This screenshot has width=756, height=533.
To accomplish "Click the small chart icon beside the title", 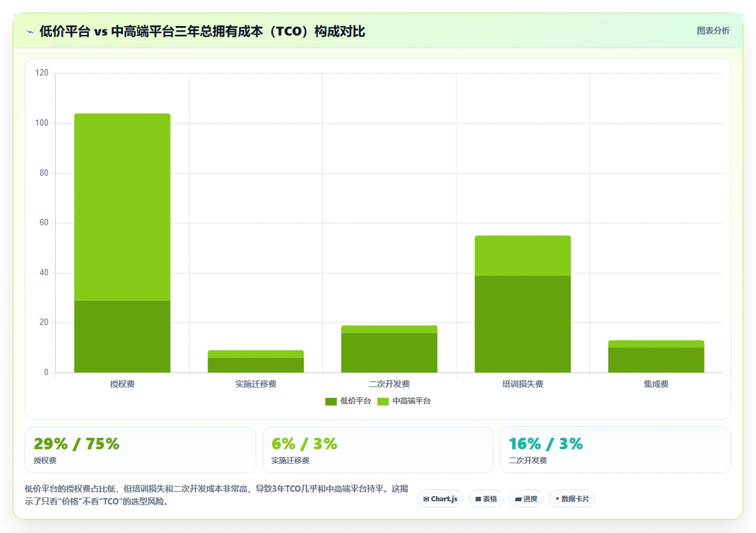I will click(30, 32).
